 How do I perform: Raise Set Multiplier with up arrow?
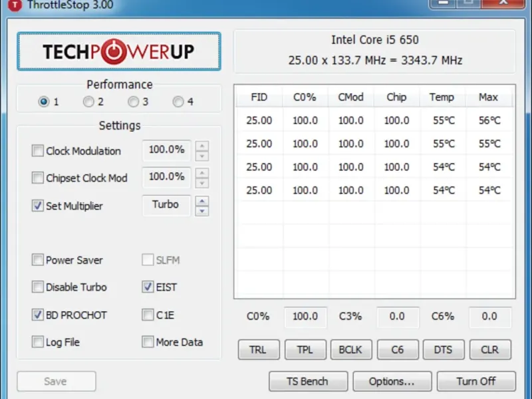tap(202, 201)
